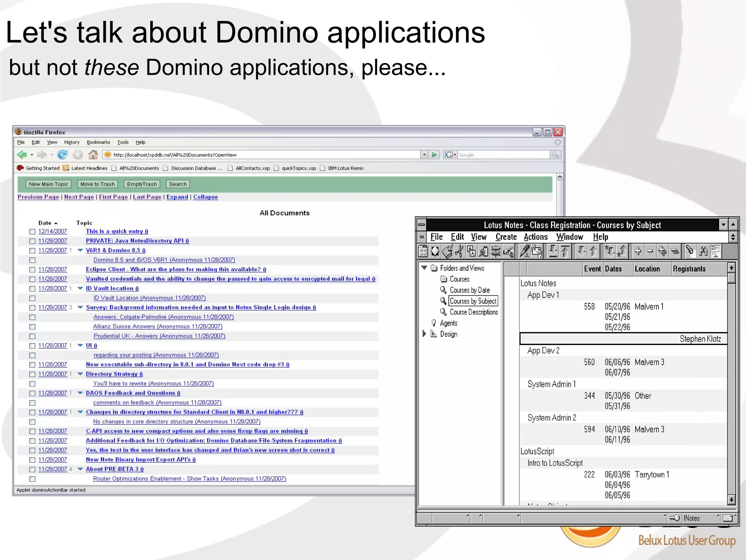Click the green Go arrow beside the URL

(434, 155)
